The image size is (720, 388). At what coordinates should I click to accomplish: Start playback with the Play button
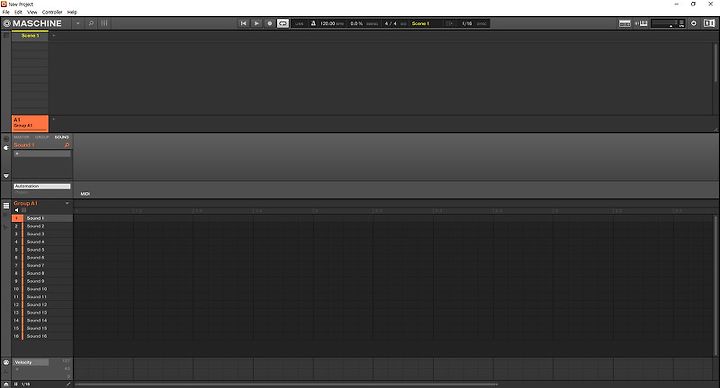point(257,23)
